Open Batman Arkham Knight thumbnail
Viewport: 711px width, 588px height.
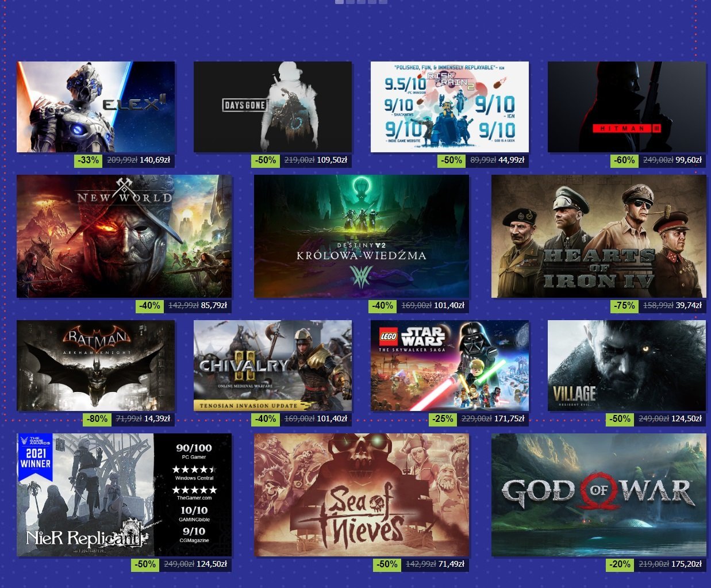[95, 366]
